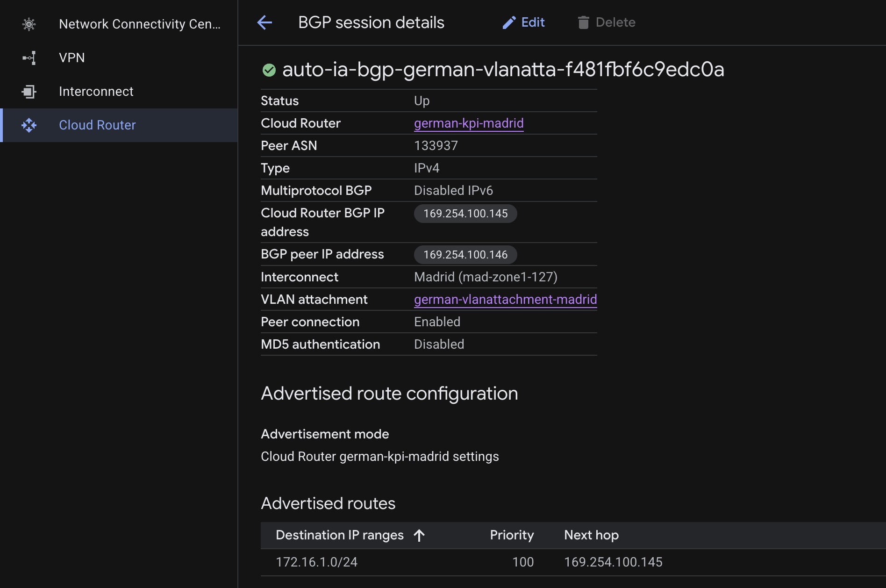Click the Edit pencil icon

tap(509, 22)
